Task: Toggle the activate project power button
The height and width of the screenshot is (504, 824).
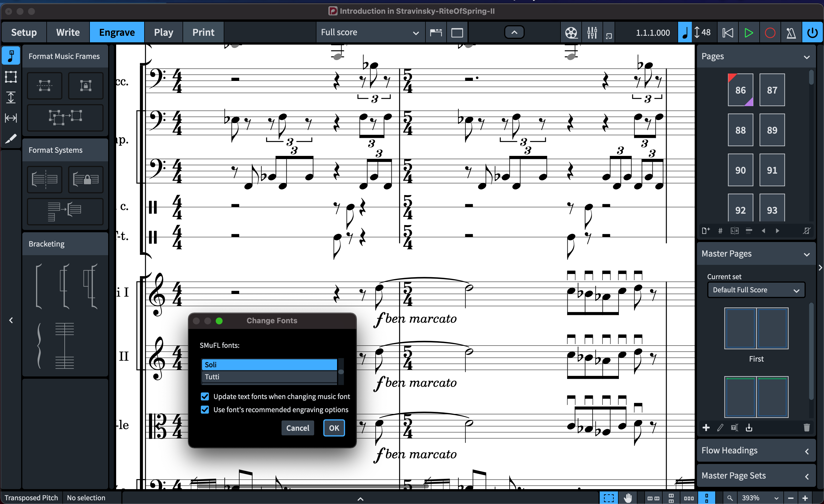Action: (x=812, y=32)
